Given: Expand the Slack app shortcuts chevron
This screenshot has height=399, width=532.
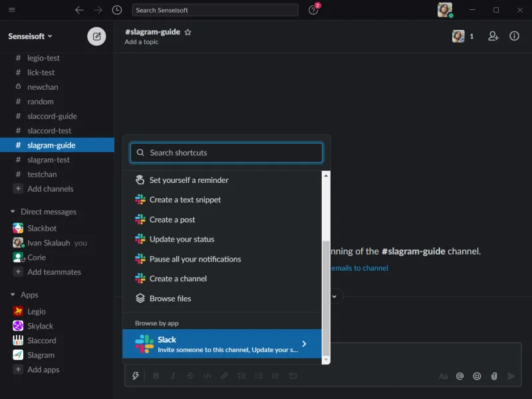Looking at the screenshot, I should pos(304,344).
